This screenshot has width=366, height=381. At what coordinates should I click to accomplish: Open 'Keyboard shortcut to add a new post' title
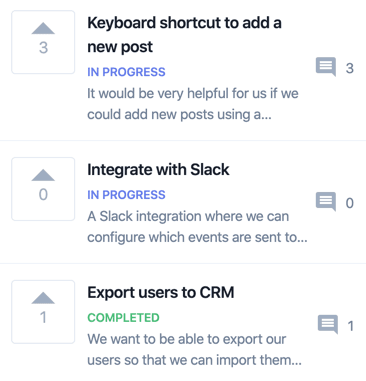pyautogui.click(x=184, y=35)
